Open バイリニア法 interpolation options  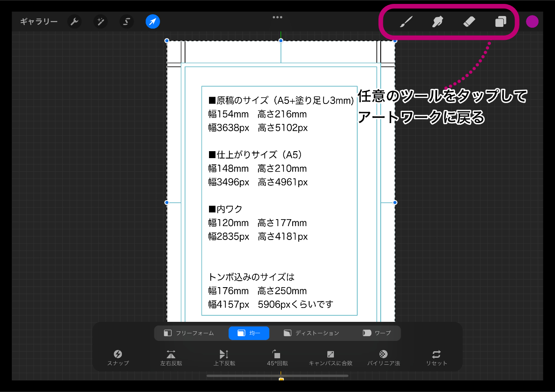click(383, 358)
